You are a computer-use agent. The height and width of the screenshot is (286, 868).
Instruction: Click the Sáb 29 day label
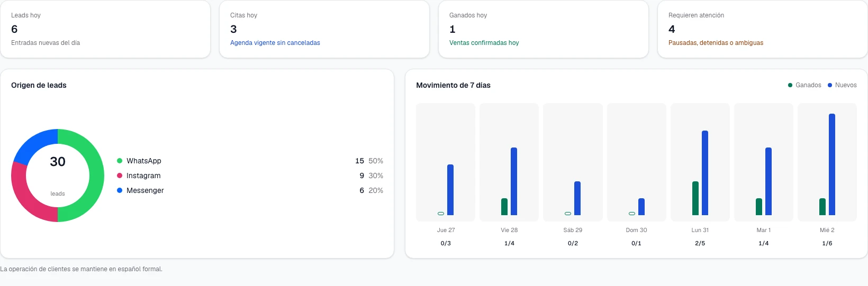click(573, 230)
